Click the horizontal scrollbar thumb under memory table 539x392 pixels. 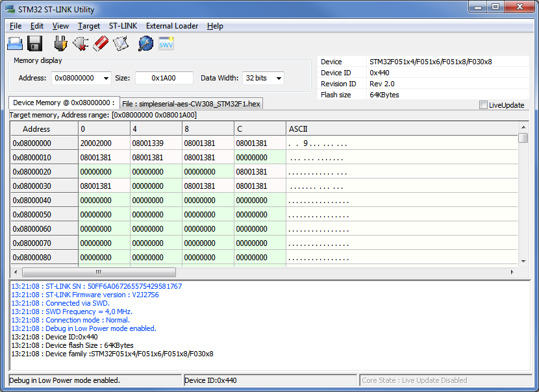[99, 273]
